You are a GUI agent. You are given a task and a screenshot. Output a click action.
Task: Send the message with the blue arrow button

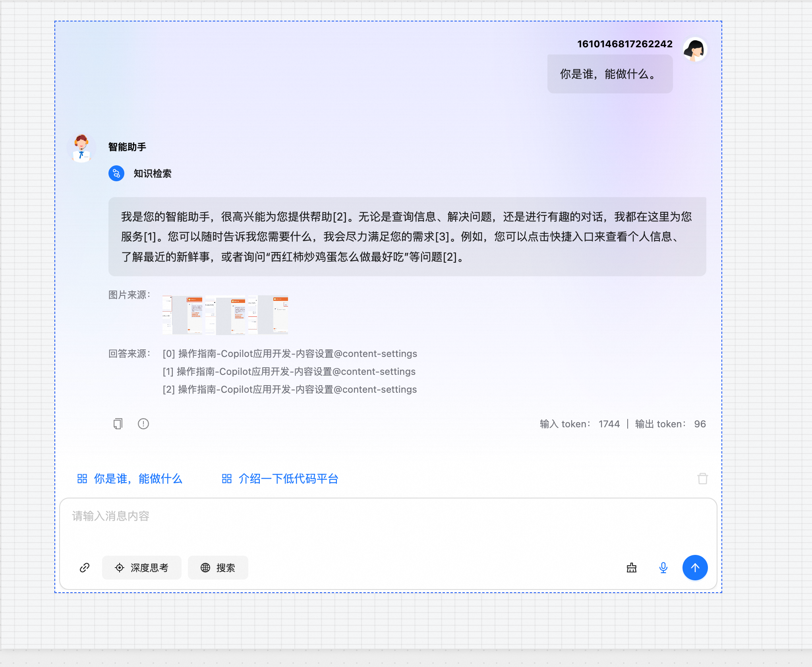click(x=695, y=568)
